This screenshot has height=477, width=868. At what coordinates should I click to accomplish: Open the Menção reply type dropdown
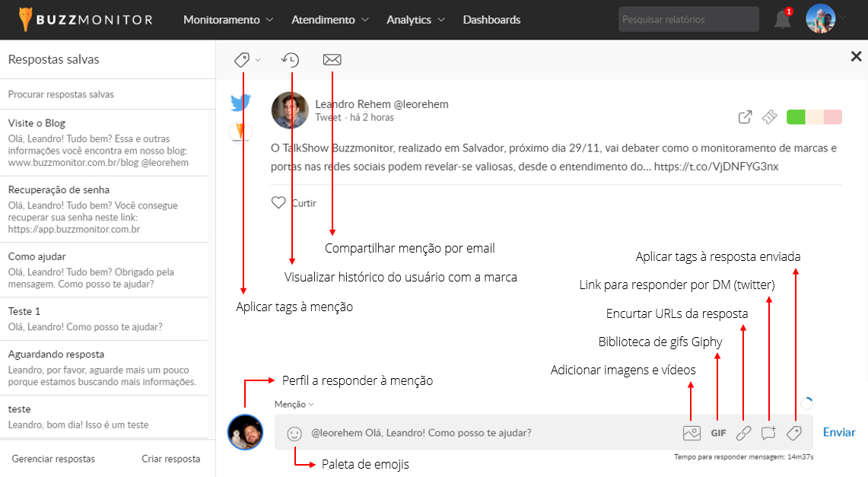point(294,405)
